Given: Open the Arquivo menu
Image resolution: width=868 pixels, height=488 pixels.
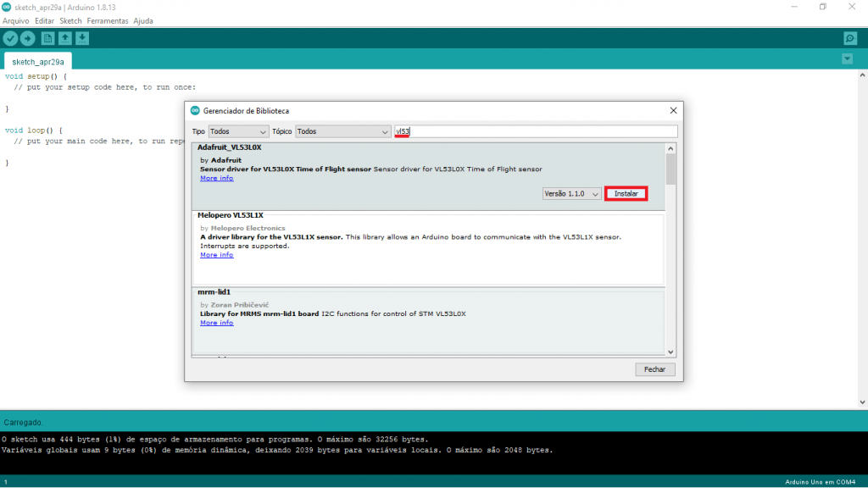Looking at the screenshot, I should click(15, 20).
